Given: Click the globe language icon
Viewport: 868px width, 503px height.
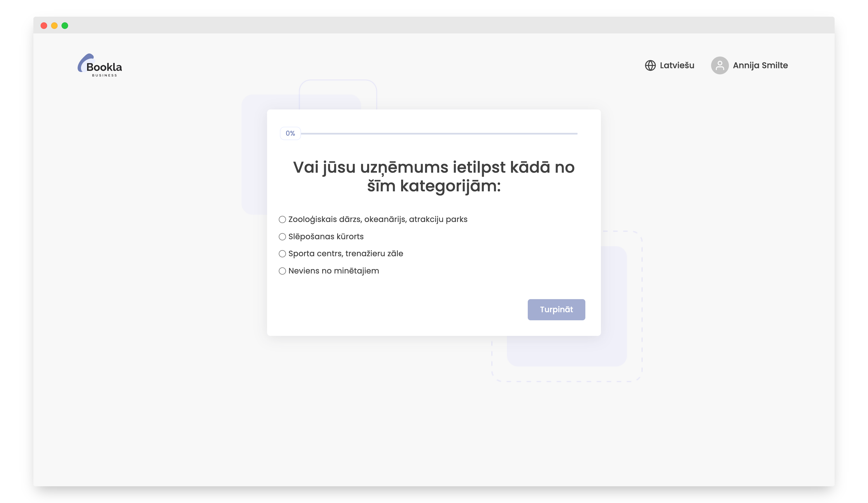Looking at the screenshot, I should point(650,65).
